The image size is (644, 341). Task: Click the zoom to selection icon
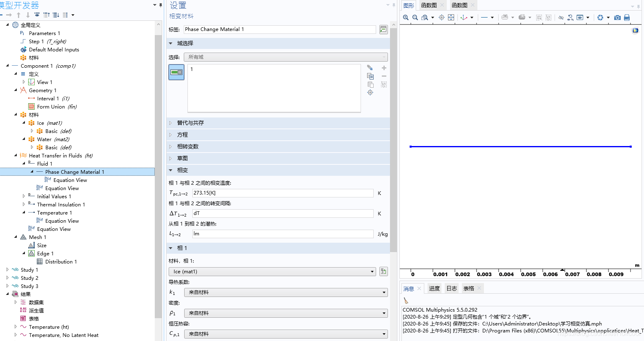(x=441, y=18)
